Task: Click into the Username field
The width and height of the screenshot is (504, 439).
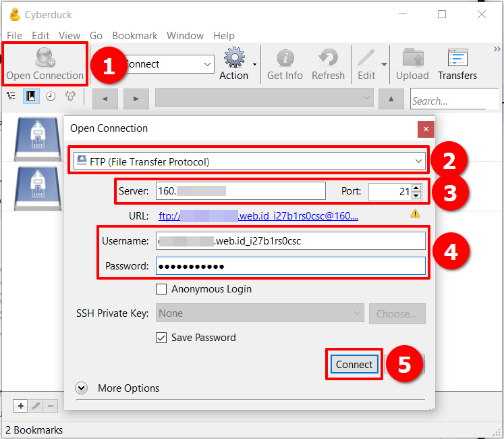Action: (291, 240)
